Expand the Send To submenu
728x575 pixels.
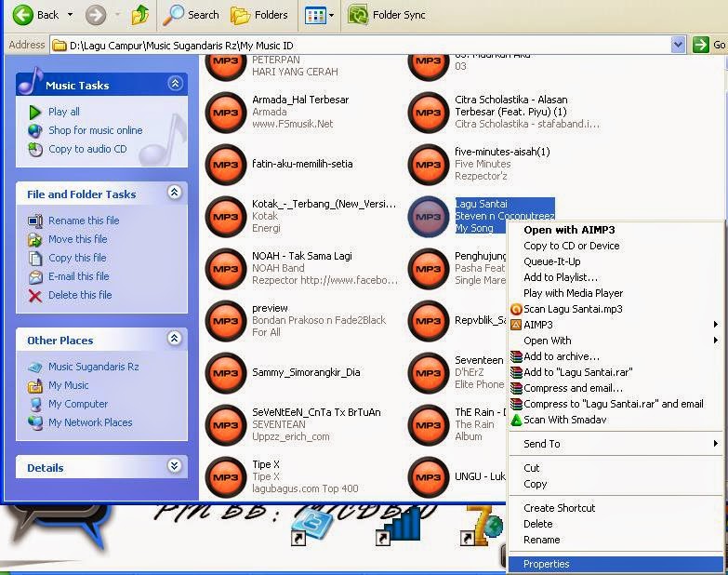(615, 444)
